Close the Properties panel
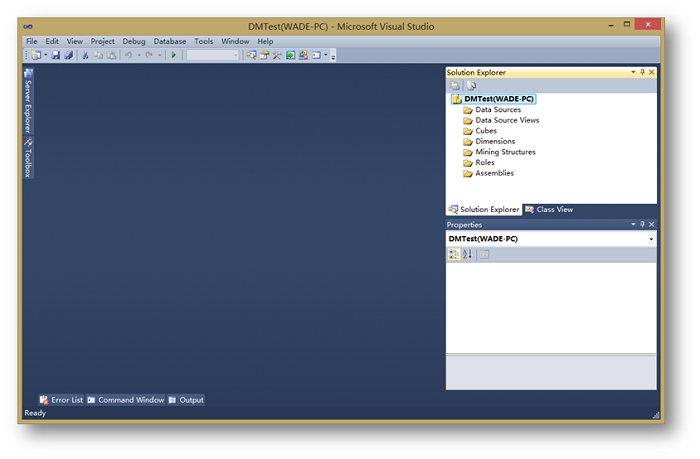Screen dimensions: 700x459 651,224
